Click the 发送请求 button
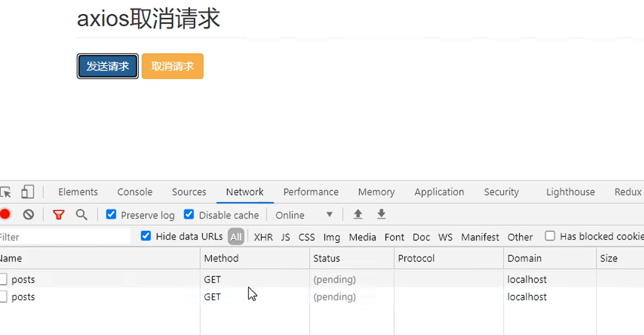Viewport: 644px width, 335px height. 107,66
